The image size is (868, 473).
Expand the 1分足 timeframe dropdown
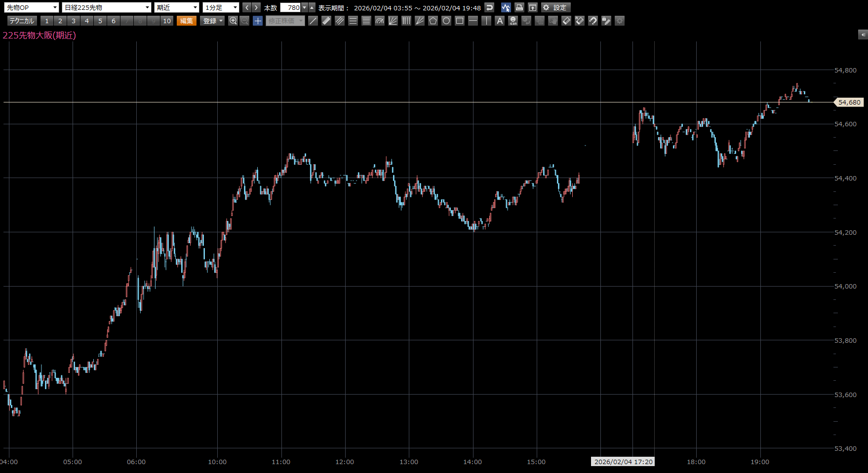click(x=221, y=7)
